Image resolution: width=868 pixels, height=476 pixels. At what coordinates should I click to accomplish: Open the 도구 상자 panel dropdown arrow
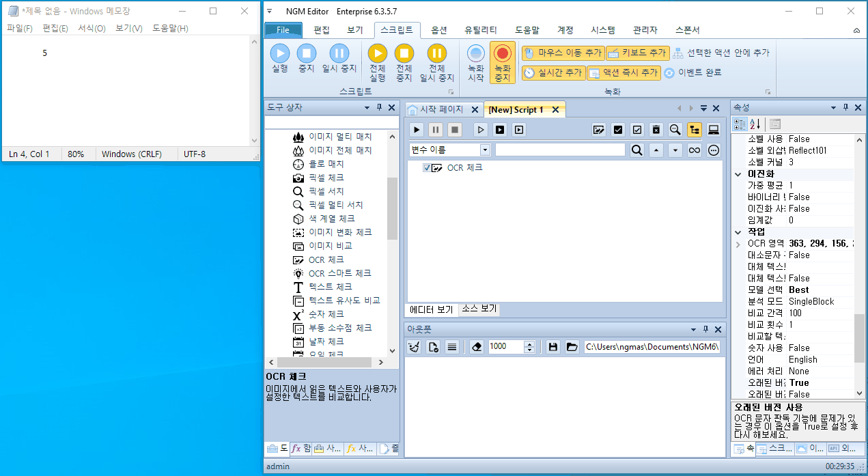point(367,108)
